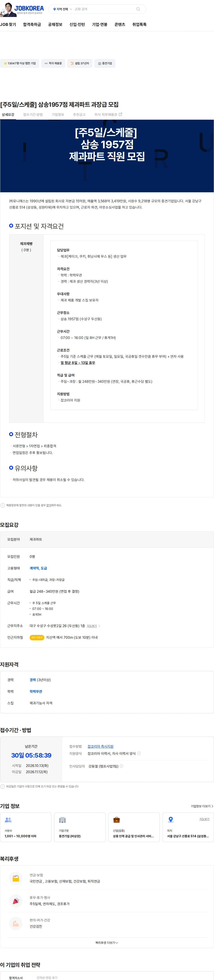The height and width of the screenshot is (980, 214).
Task: Open the 외식 직무채용관 external link
Action: [x=108, y=115]
